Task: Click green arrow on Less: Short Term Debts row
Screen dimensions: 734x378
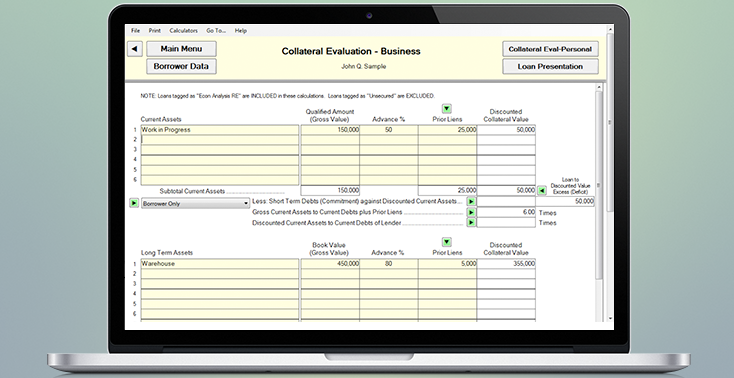Action: (471, 201)
